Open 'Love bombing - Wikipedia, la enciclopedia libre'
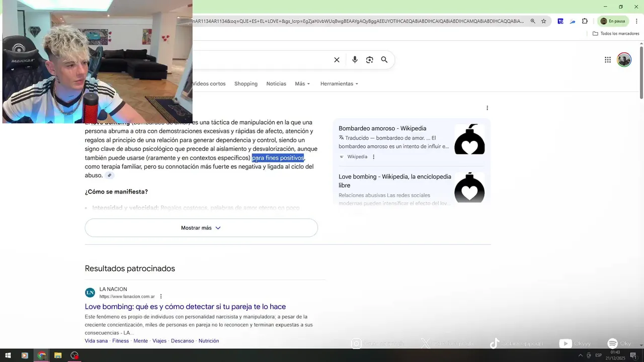644x362 pixels. (395, 181)
